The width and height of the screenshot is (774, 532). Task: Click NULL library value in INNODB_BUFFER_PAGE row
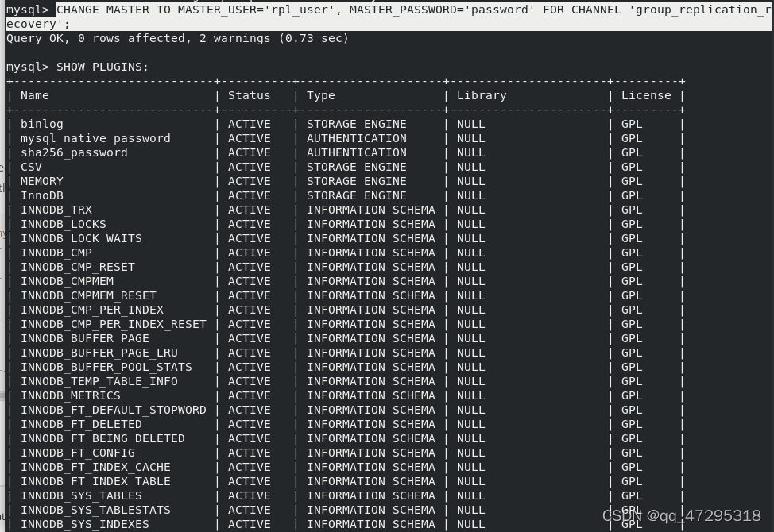pyautogui.click(x=471, y=339)
